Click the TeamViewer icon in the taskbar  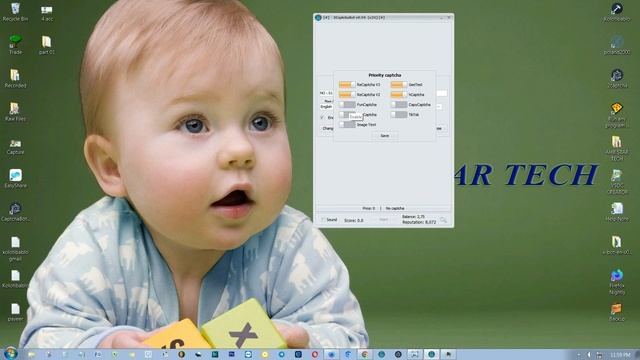(248, 354)
